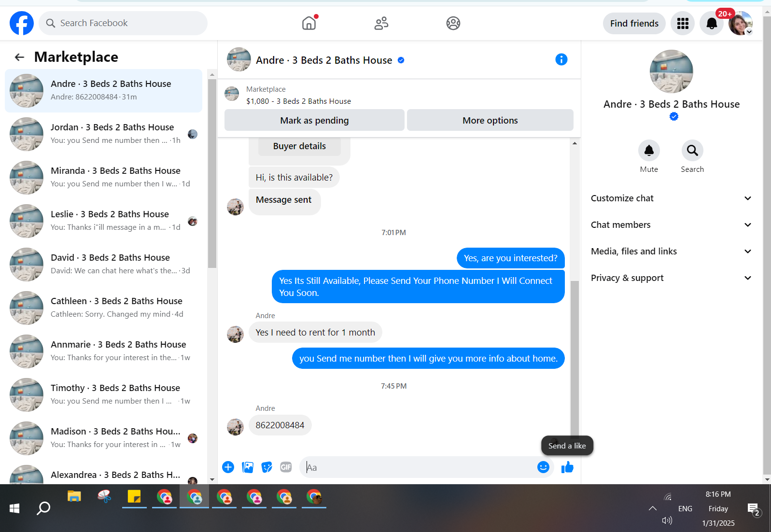Mute this conversation with the bell icon
The width and height of the screenshot is (771, 532).
[649, 151]
